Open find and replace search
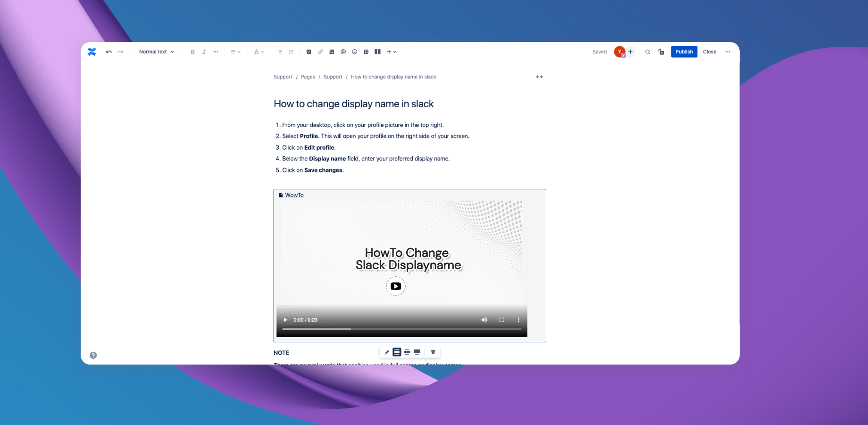 pyautogui.click(x=648, y=52)
